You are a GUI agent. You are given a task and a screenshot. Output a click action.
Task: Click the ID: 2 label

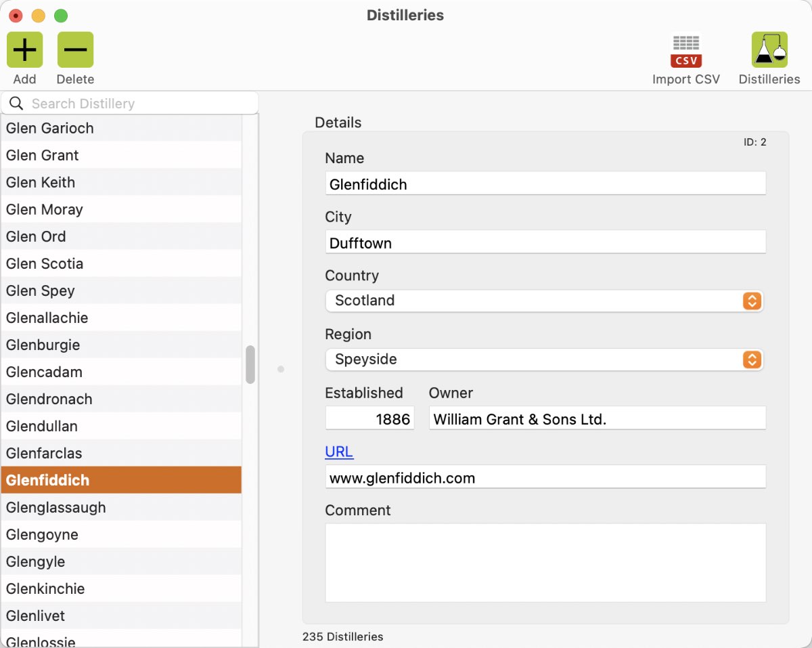[x=754, y=142]
